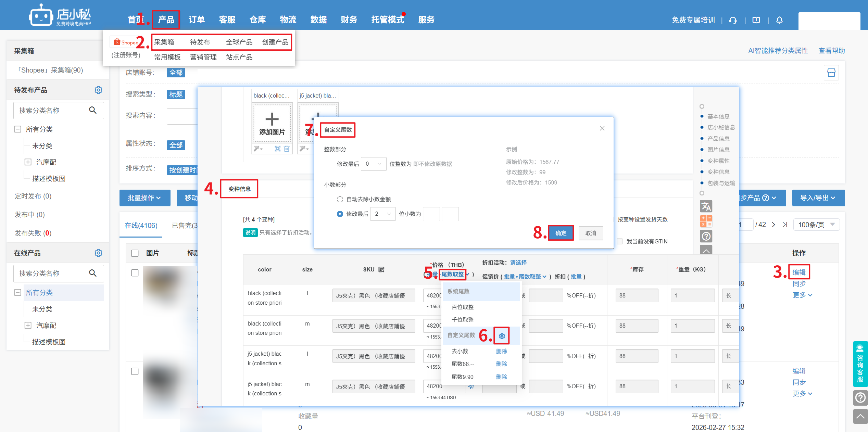This screenshot has height=432, width=868.
Task: Expand the 汽摩配 category under 待发布产品
Action: coord(28,162)
